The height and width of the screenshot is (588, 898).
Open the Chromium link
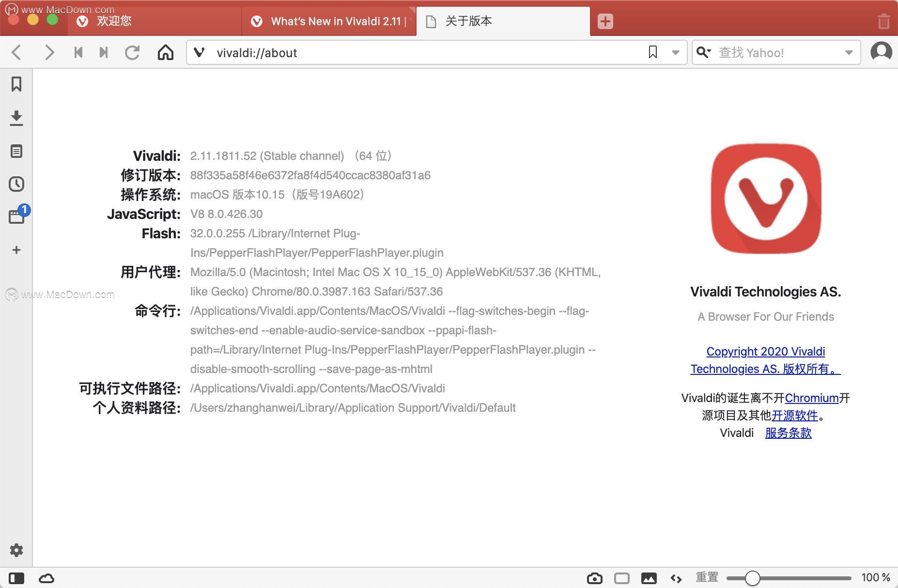811,398
